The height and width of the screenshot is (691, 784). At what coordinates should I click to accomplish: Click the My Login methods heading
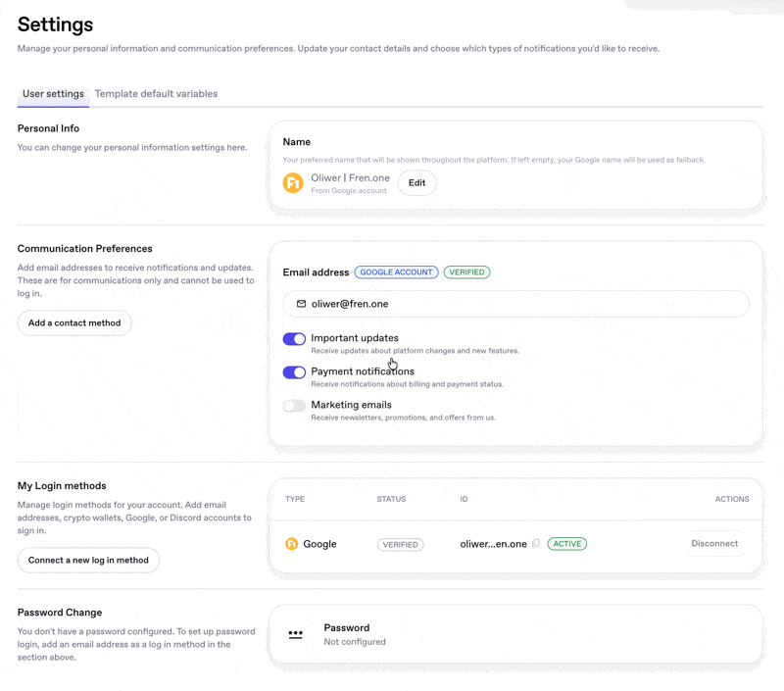[x=62, y=485]
